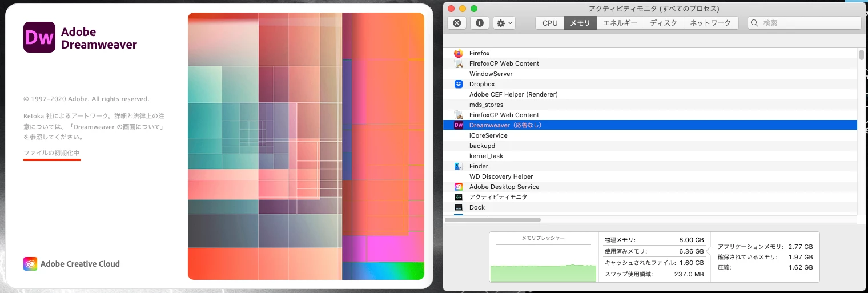Click the vertical scrollbar of process list
868x293 pixels.
pos(861,55)
